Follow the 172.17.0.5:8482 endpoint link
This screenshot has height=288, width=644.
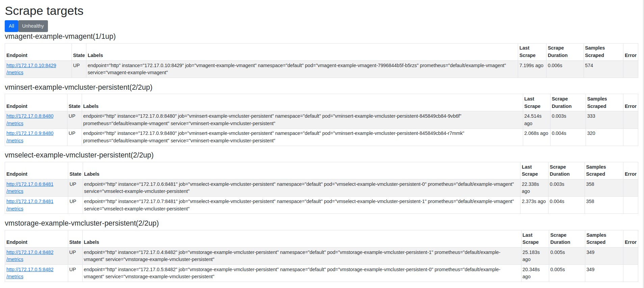tap(30, 269)
